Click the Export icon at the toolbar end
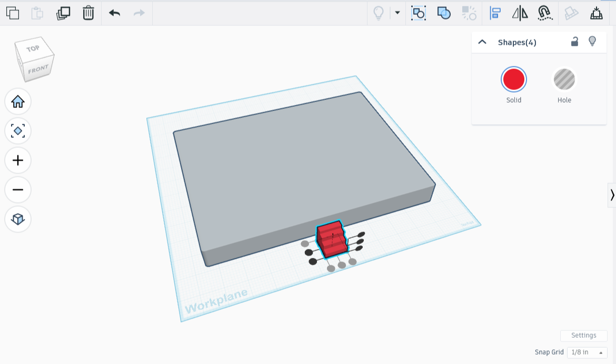 597,13
